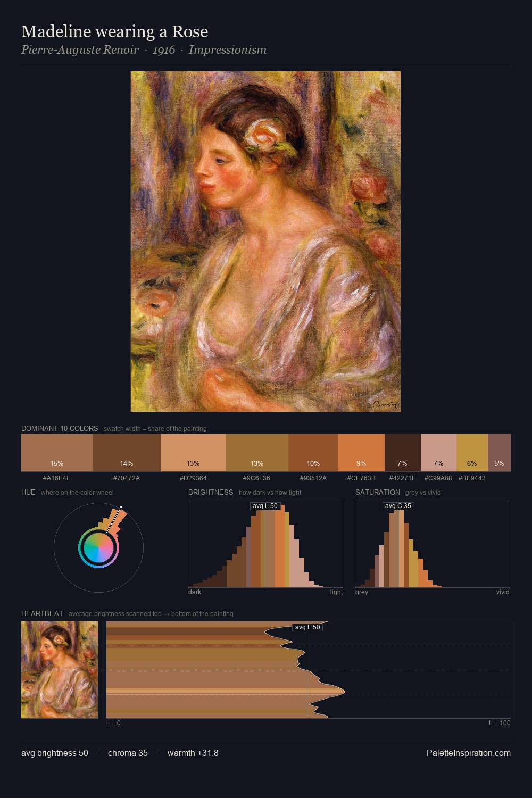This screenshot has width=532, height=798.
Task: Click the hex label "#A16E4E"
Action: point(57,478)
